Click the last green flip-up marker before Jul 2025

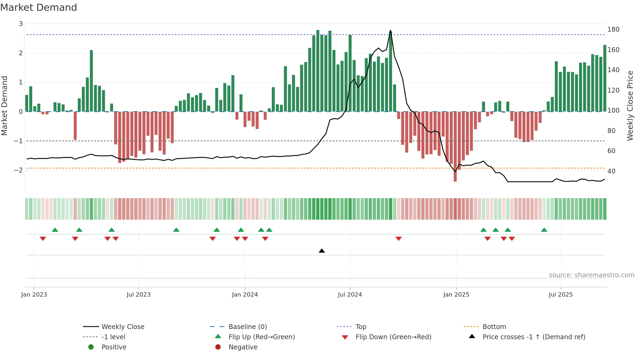tap(544, 230)
